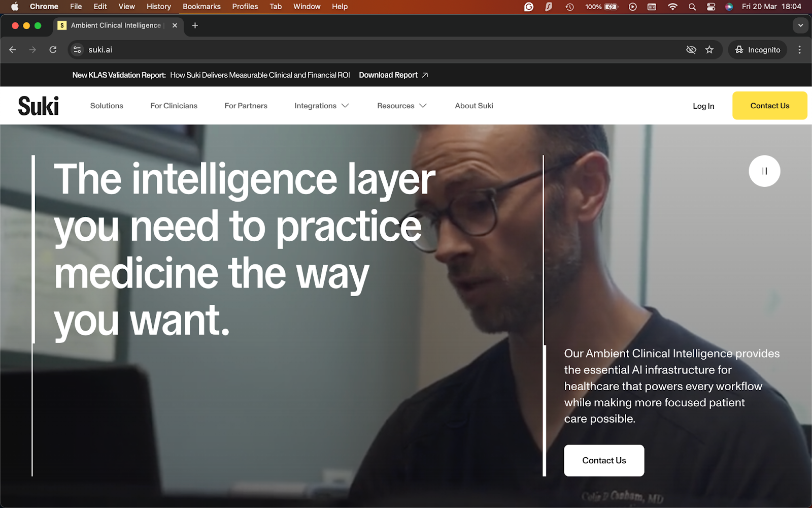Image resolution: width=812 pixels, height=508 pixels.
Task: Click the Siri icon in menu bar
Action: pyautogui.click(x=729, y=7)
